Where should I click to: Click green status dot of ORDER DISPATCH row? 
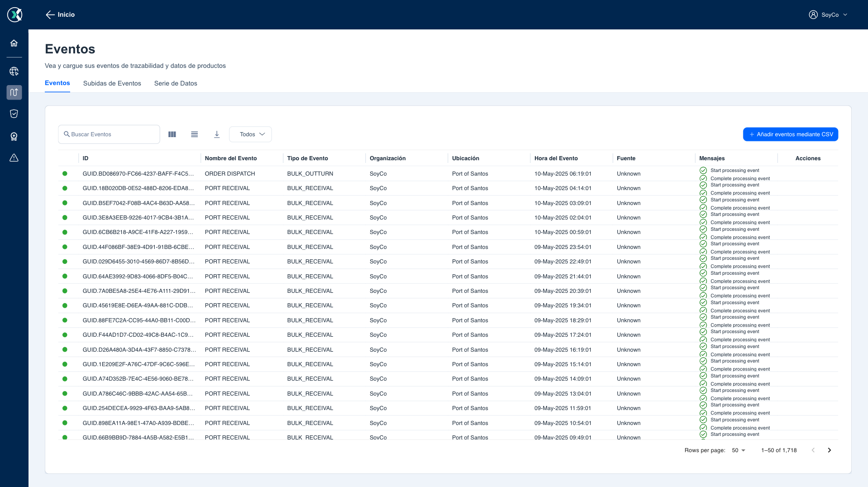[x=65, y=173]
